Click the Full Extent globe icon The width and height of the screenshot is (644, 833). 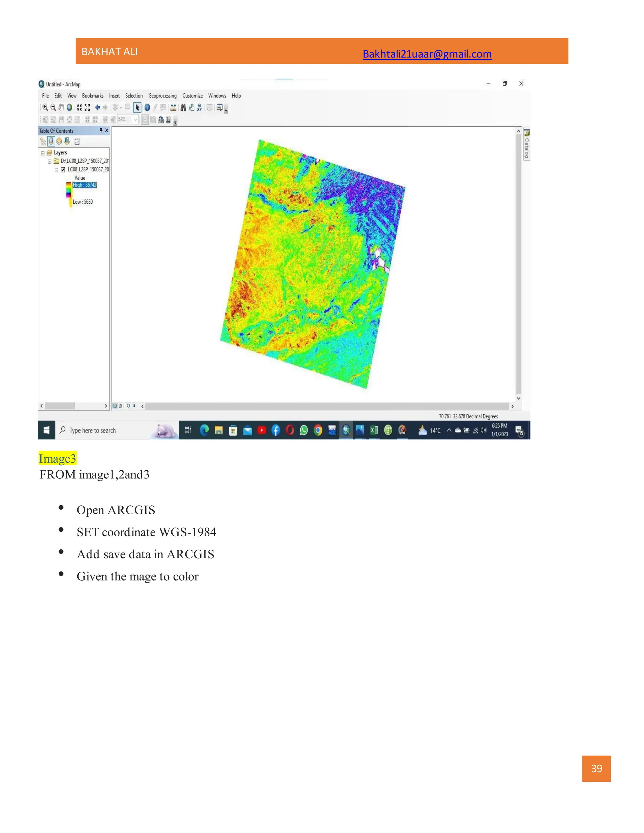point(69,108)
